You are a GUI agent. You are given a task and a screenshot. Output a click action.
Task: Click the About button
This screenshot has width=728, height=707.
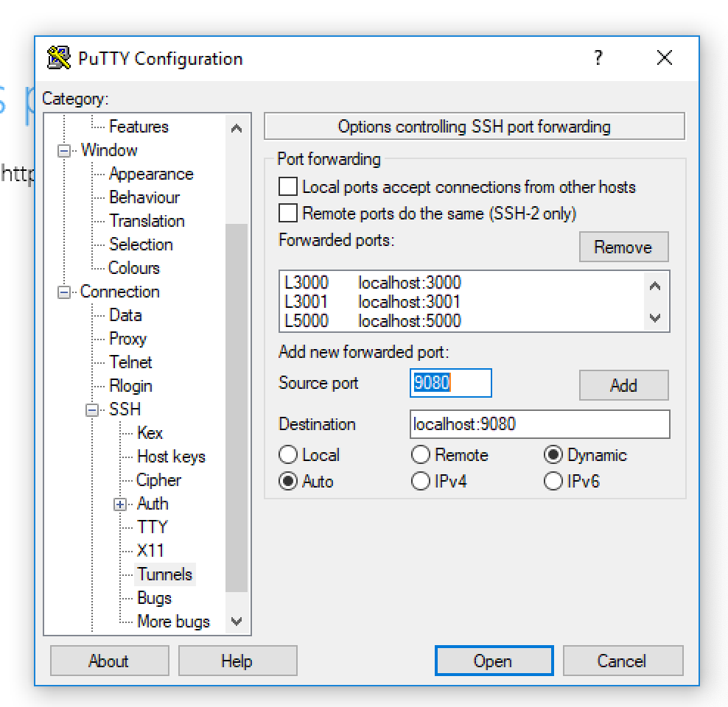[x=109, y=661]
